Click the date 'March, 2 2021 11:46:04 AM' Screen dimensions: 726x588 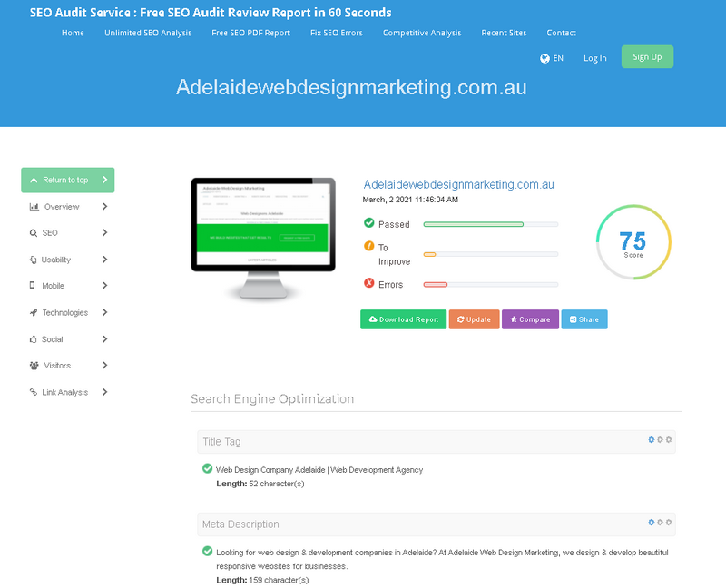(410, 200)
